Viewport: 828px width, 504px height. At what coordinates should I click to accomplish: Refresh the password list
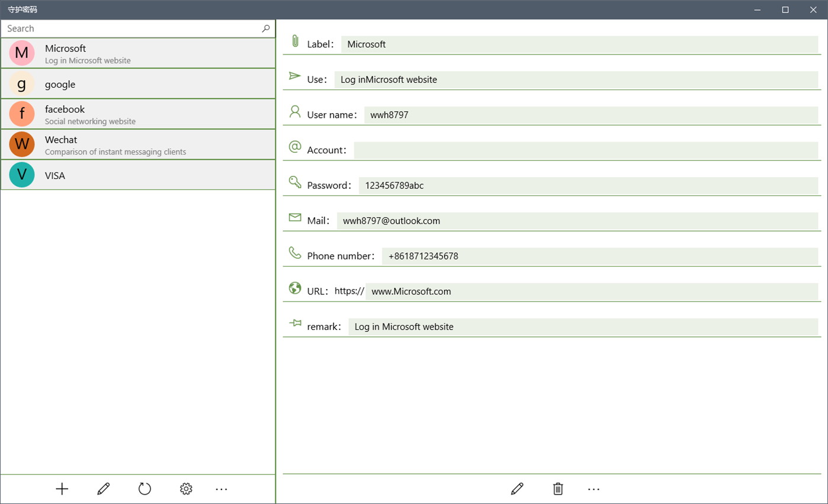coord(145,489)
